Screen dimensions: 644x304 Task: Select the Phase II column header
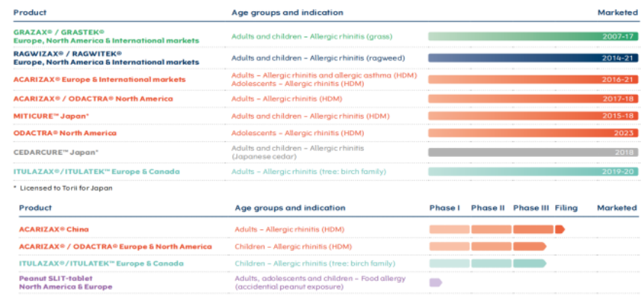[x=488, y=208]
